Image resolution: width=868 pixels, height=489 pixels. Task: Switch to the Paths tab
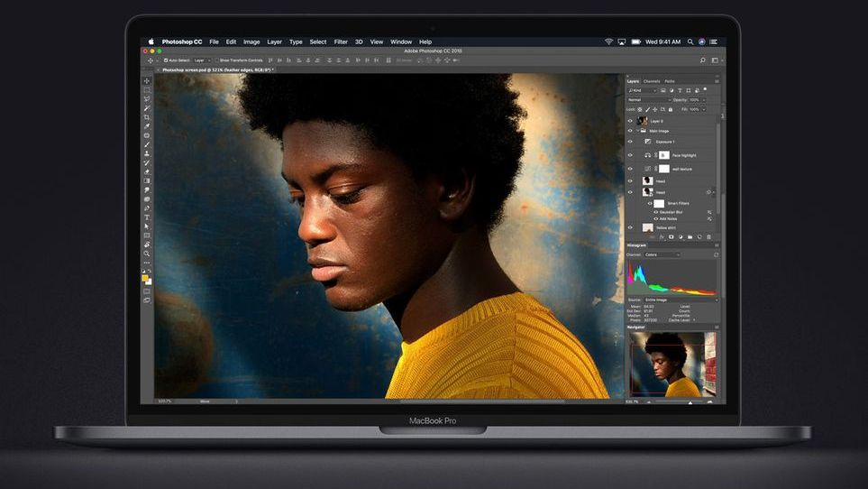click(670, 81)
